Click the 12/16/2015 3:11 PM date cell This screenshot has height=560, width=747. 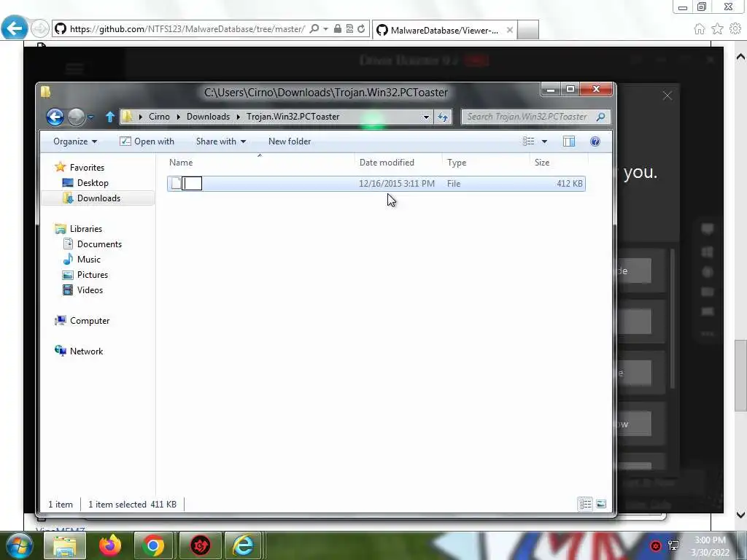click(x=396, y=184)
